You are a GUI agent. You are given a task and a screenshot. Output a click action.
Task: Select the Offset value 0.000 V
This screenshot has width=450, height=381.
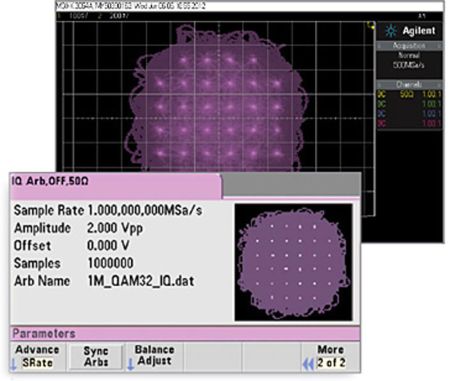(108, 246)
